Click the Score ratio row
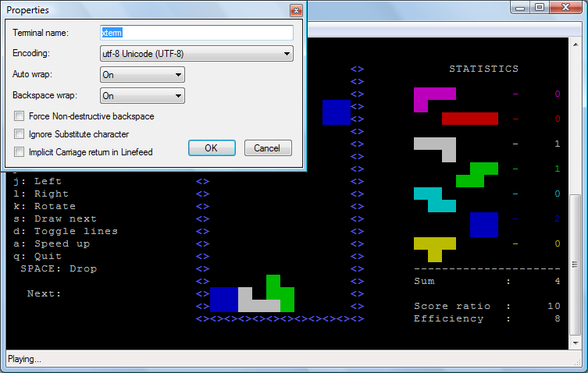588x373 pixels. pyautogui.click(x=487, y=306)
